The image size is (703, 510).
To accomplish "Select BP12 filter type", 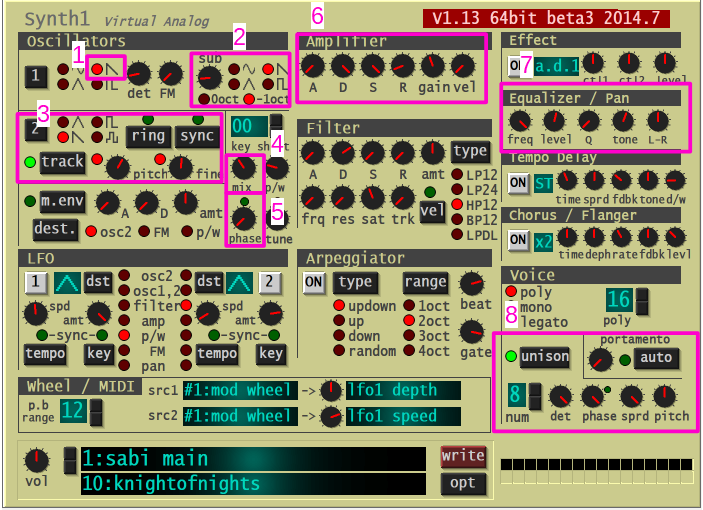I will [x=457, y=219].
